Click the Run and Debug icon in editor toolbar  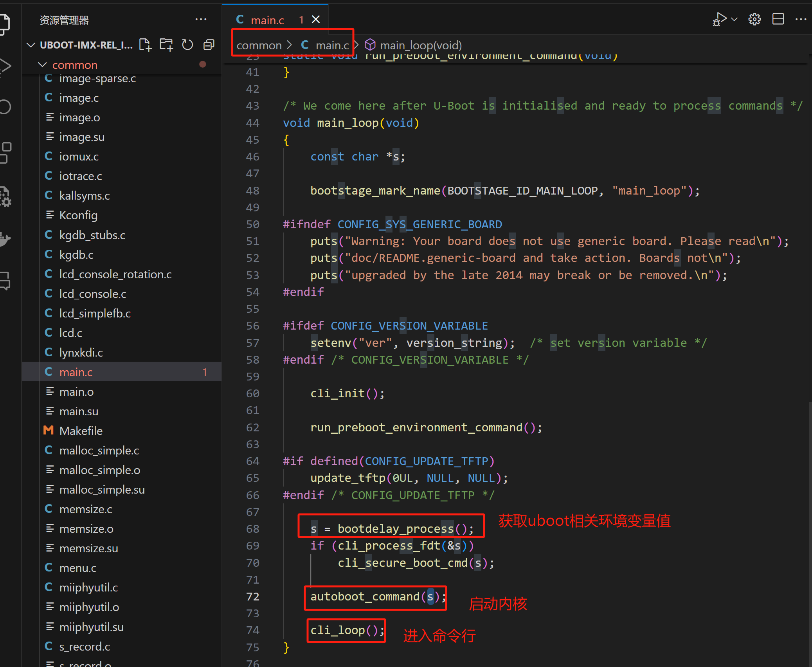tap(719, 19)
